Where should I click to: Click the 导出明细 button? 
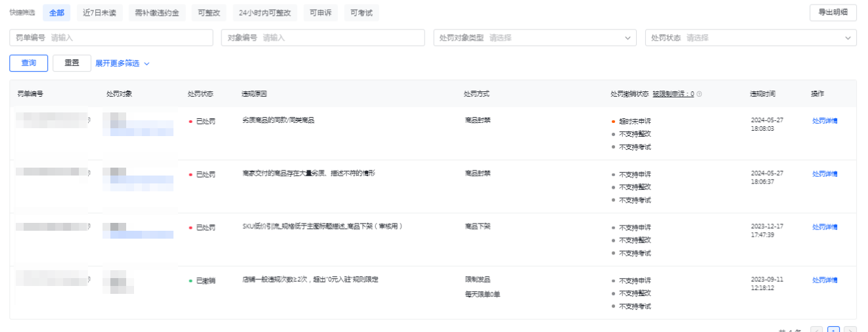(833, 12)
